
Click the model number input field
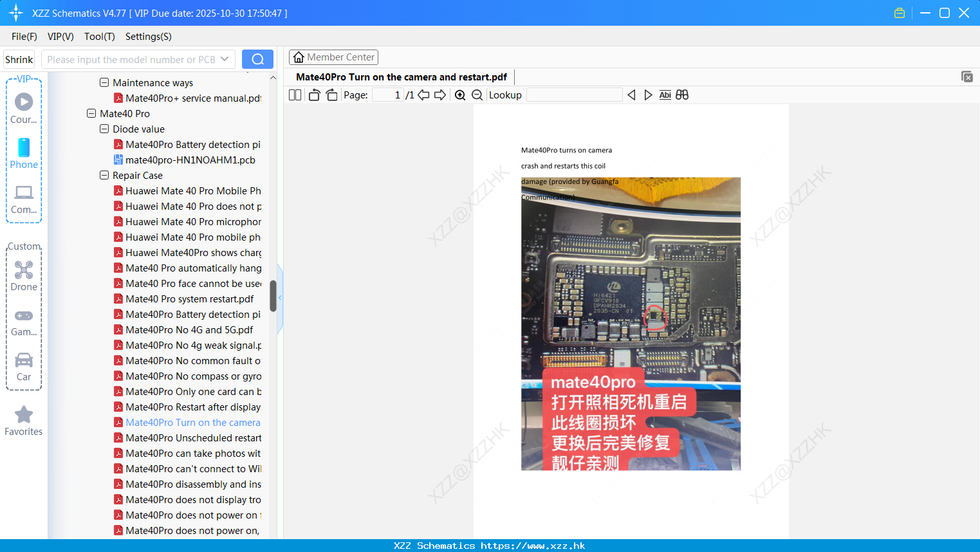click(131, 59)
